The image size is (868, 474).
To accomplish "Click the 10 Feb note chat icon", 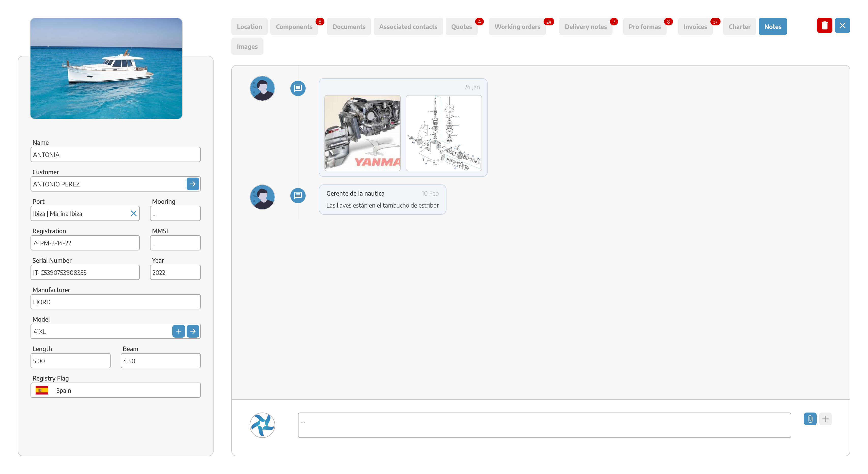I will (x=298, y=195).
